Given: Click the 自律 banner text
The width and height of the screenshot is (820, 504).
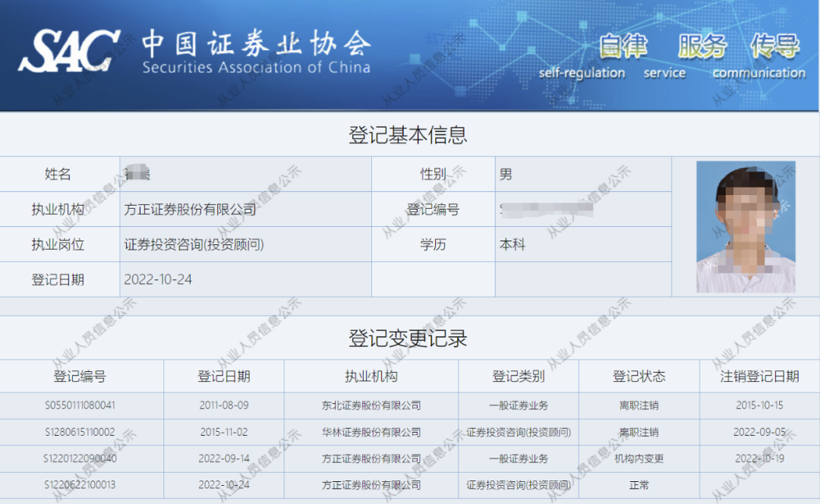Looking at the screenshot, I should click(x=623, y=46).
